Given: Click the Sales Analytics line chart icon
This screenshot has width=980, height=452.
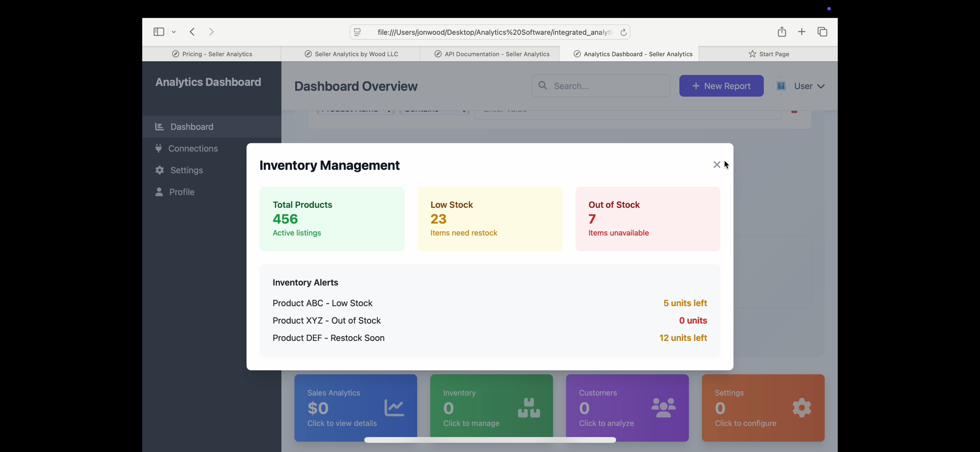Looking at the screenshot, I should point(394,408).
